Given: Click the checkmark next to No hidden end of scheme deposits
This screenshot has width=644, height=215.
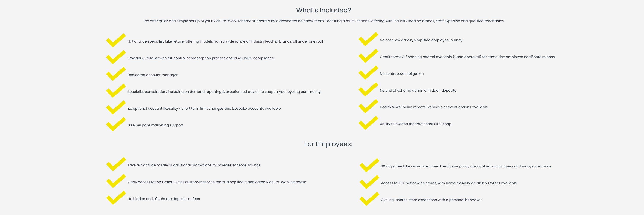Looking at the screenshot, I should coord(116,198).
